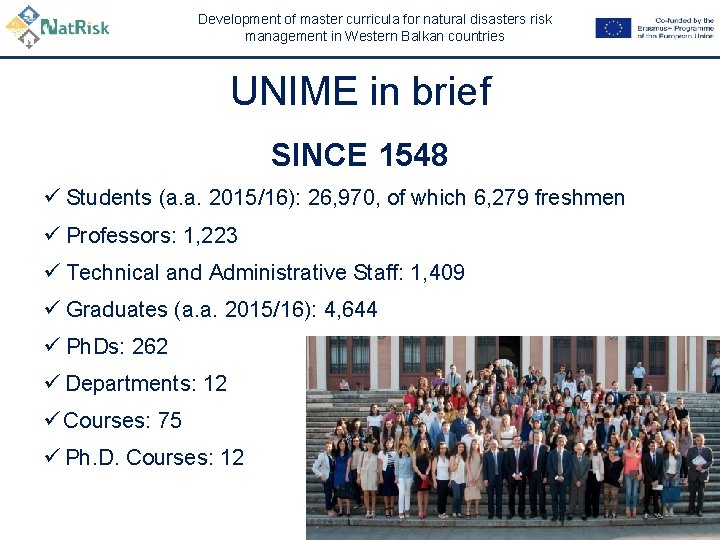This screenshot has height=540, width=720.
Task: Click the 'PhDs: 262' line
Action: (117, 347)
